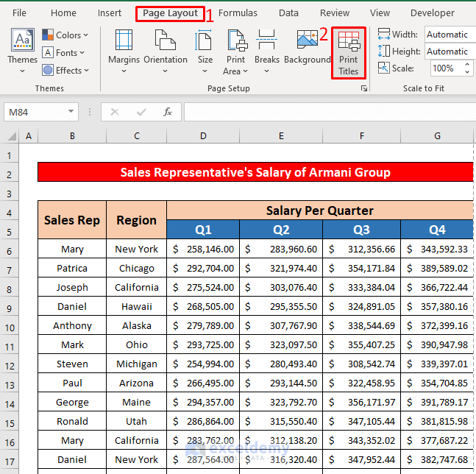Select the column D header
This screenshot has height=474, width=476.
click(x=203, y=136)
